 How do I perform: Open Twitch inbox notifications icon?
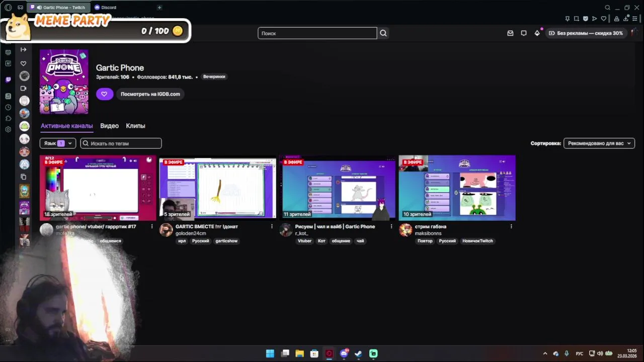[x=510, y=33]
